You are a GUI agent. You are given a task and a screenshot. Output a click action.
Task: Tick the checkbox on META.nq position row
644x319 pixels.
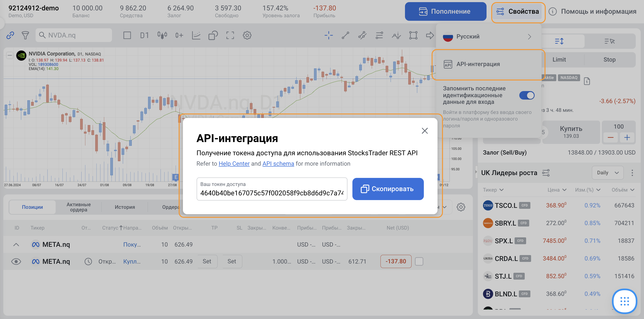[x=419, y=261]
